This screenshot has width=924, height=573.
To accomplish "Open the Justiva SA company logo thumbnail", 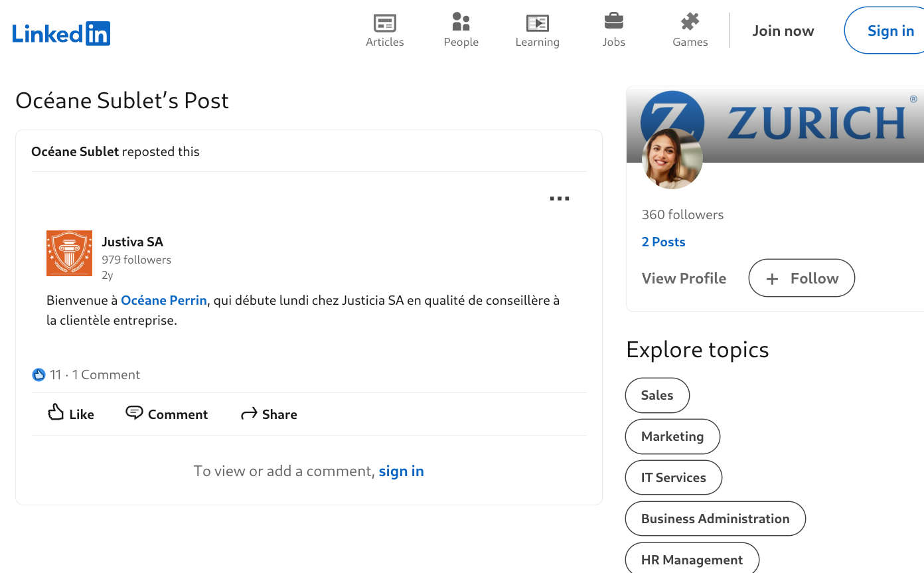I will tap(69, 253).
